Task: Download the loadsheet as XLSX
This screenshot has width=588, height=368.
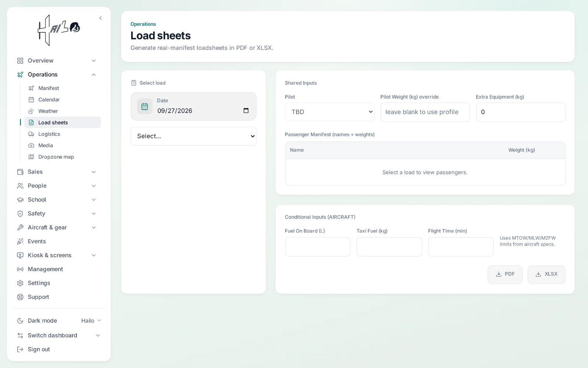Action: (x=546, y=275)
